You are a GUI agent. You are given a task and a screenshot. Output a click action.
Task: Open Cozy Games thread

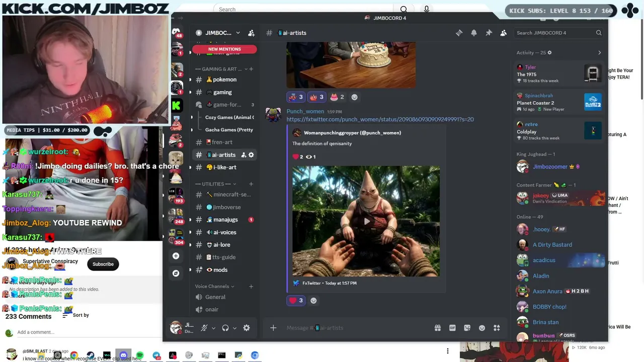[x=229, y=117]
